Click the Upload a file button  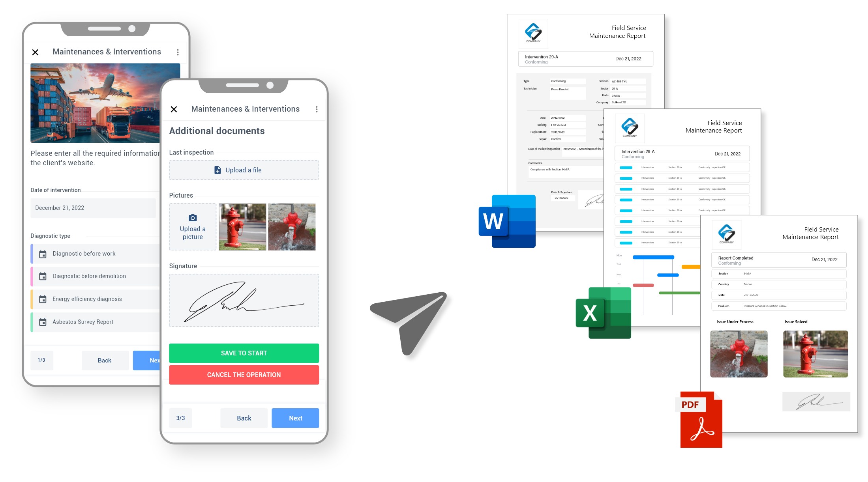[x=244, y=170]
